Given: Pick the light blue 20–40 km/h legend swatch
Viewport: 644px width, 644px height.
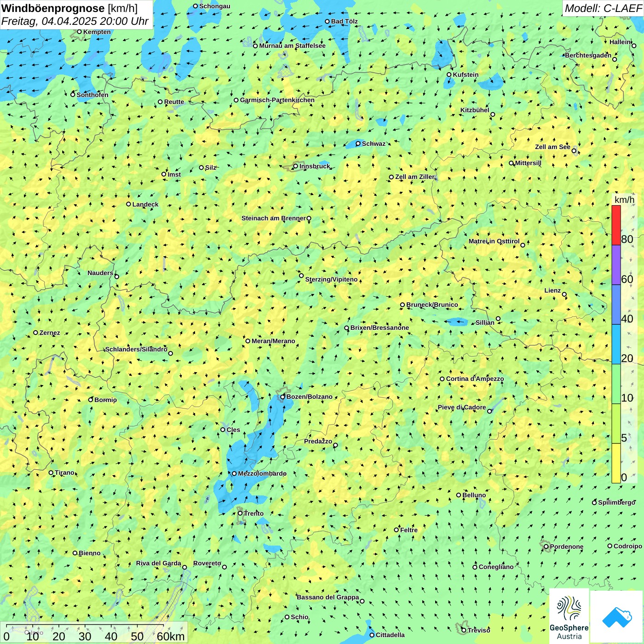Looking at the screenshot, I should pos(616,345).
